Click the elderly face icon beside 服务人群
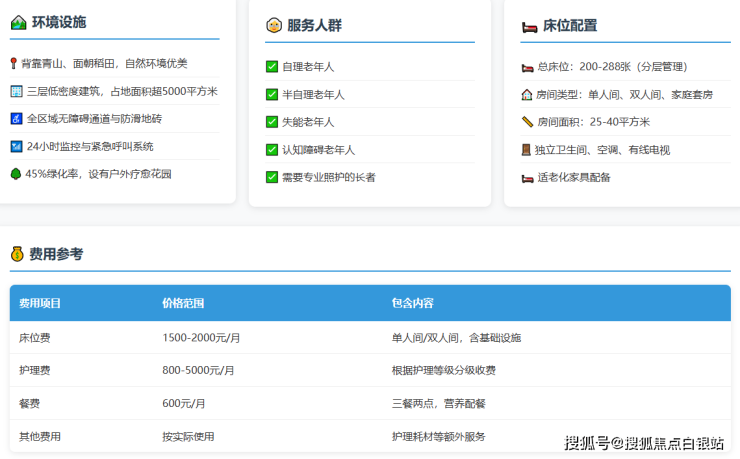The image size is (740, 459). tap(273, 25)
